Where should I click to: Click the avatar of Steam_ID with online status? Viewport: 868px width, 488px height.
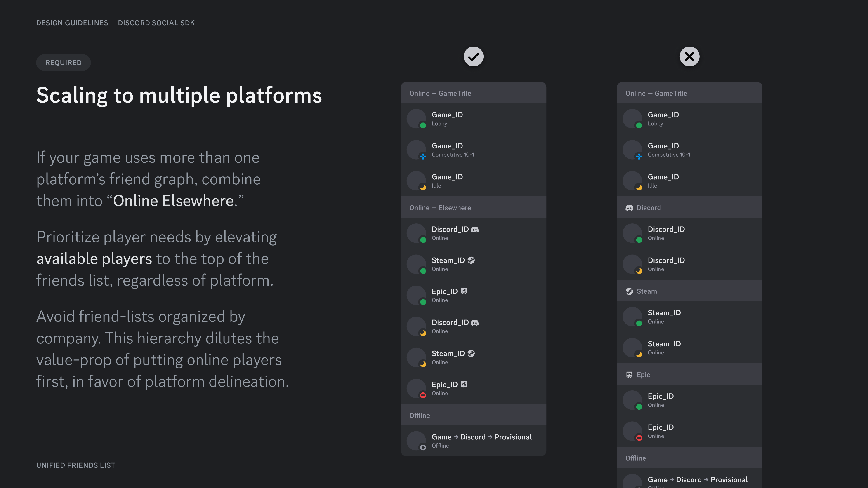click(x=416, y=264)
